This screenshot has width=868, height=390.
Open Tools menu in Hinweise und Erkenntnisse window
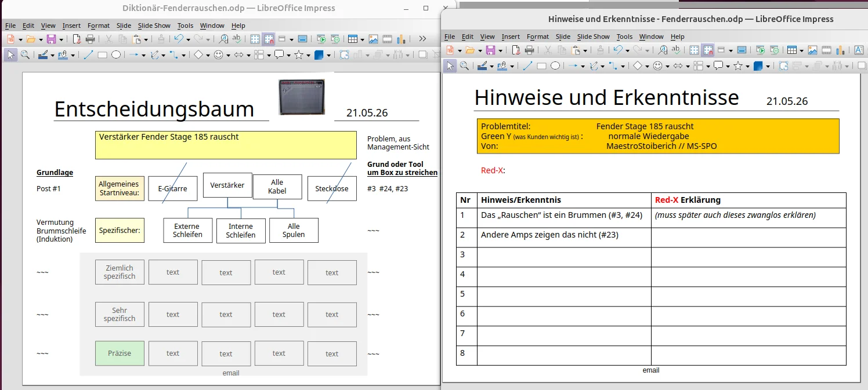click(624, 37)
